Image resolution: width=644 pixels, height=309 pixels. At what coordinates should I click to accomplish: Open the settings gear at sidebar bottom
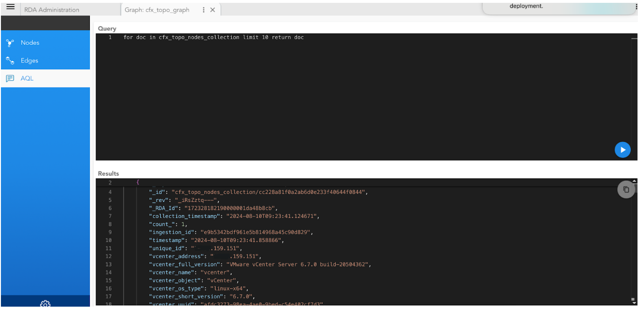click(45, 304)
